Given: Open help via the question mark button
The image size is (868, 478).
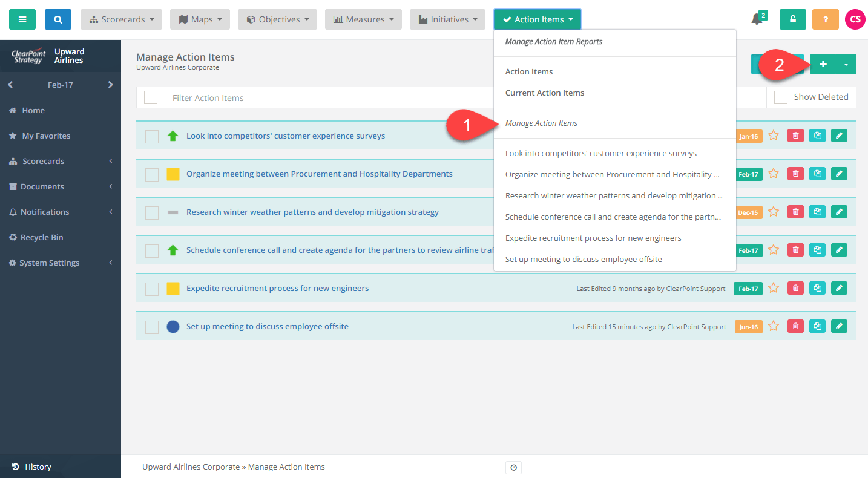Looking at the screenshot, I should coord(825,19).
